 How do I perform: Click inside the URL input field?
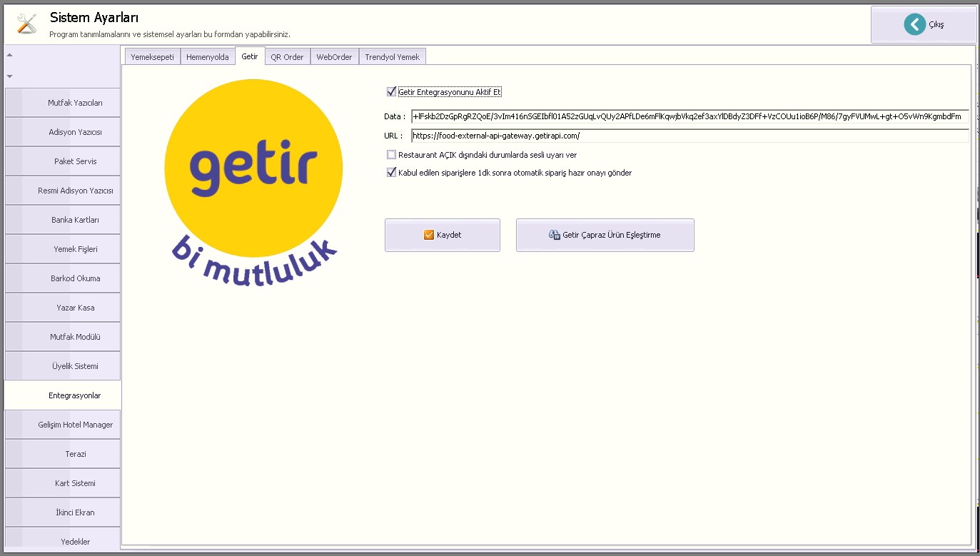coord(690,136)
